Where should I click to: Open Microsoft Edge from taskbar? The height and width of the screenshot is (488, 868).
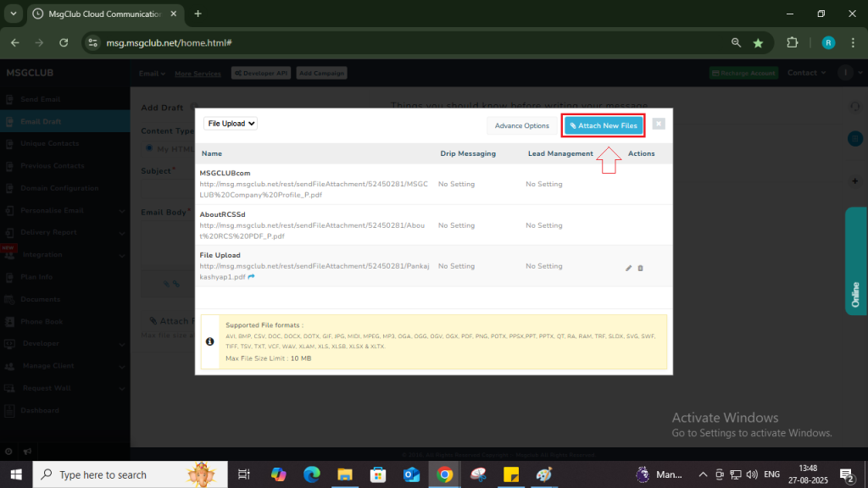coord(312,474)
